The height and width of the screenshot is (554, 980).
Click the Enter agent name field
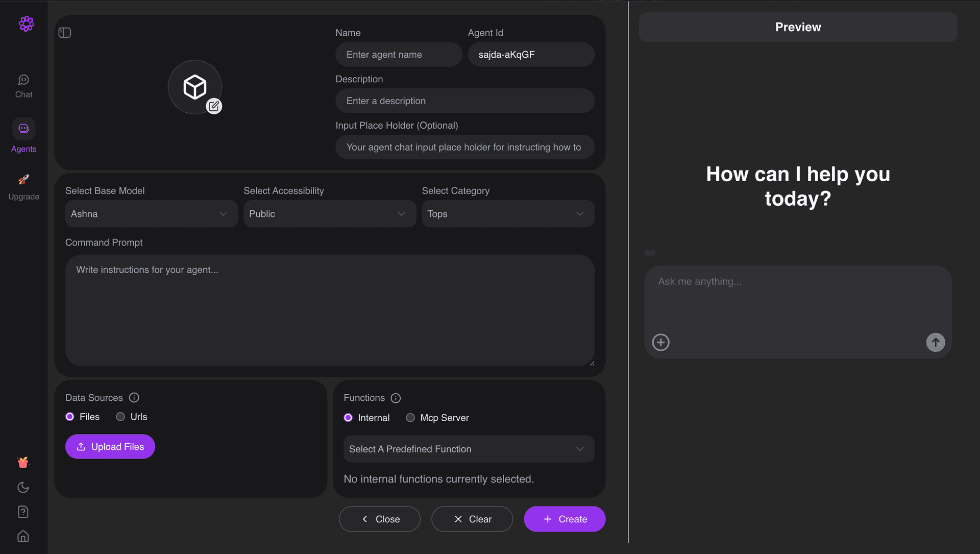[x=399, y=55]
